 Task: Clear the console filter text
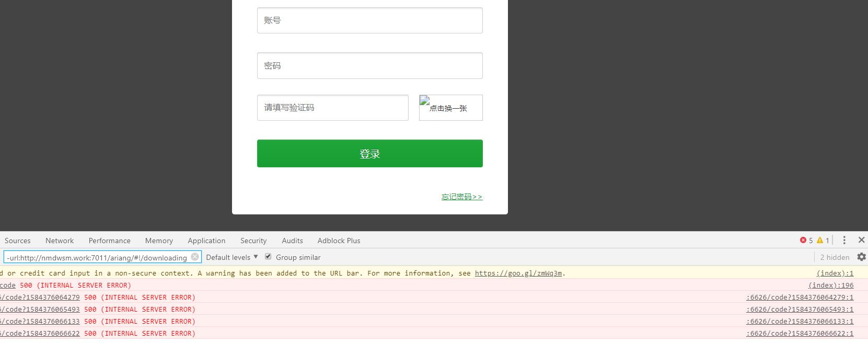point(195,257)
